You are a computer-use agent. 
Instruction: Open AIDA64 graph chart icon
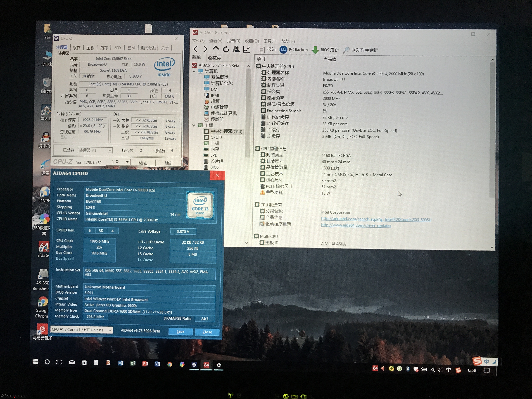click(x=246, y=49)
